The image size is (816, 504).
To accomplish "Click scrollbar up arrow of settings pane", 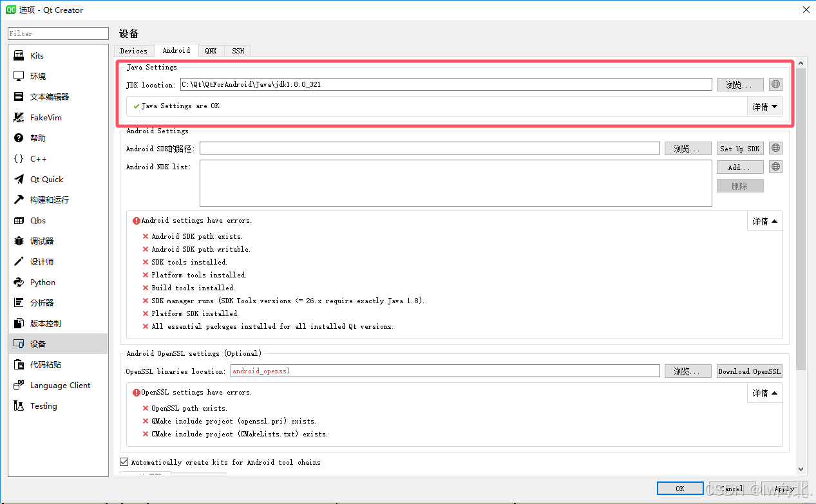I will (x=801, y=63).
